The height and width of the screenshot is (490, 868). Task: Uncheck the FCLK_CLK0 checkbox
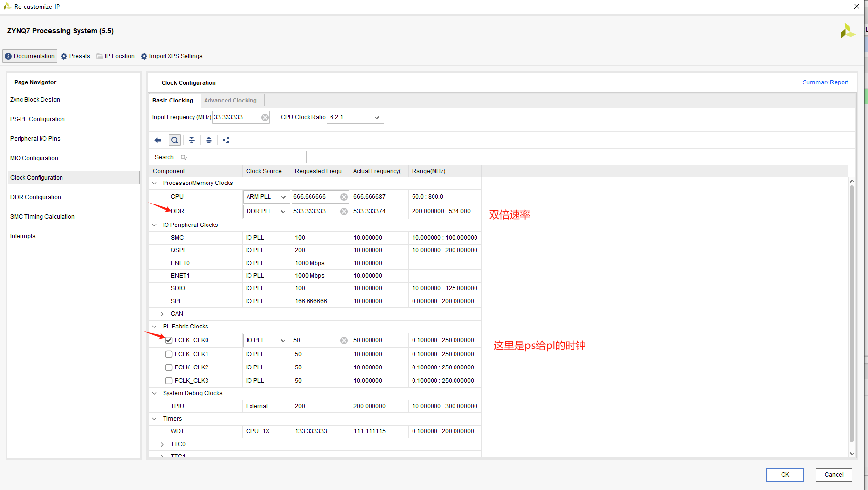click(169, 340)
